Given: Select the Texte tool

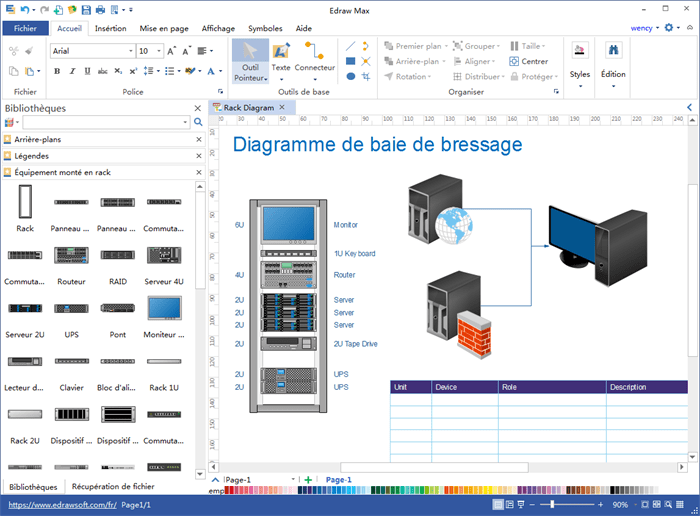Looking at the screenshot, I should (281, 61).
